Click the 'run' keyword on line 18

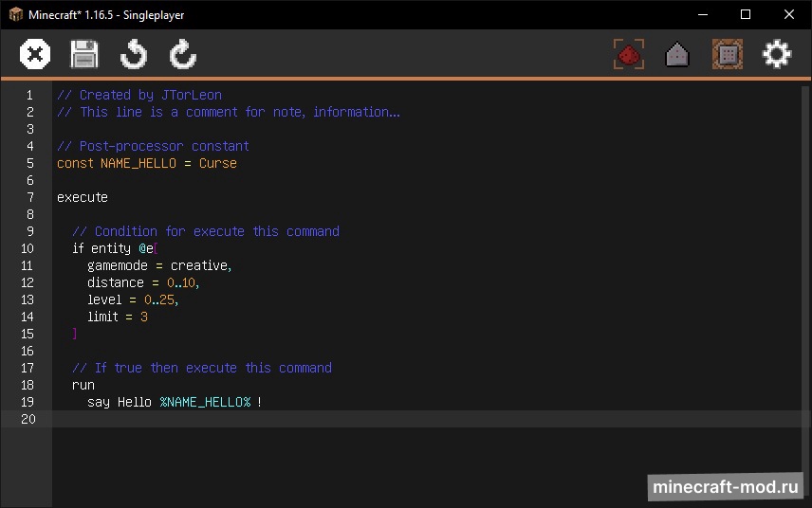point(83,386)
